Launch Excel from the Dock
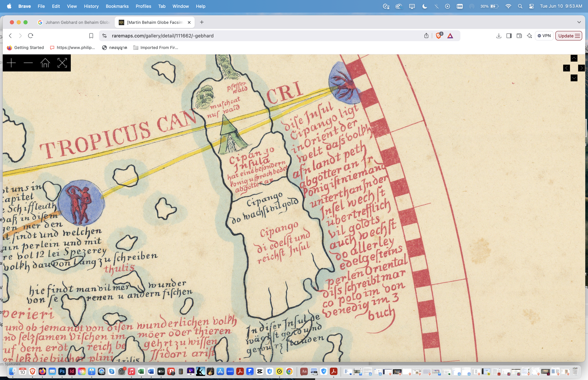The image size is (588, 380). point(141,371)
